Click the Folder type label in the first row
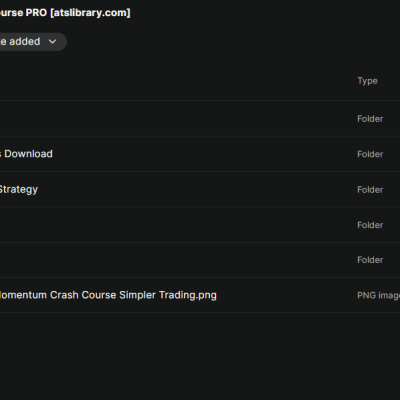The image size is (400, 400). click(370, 119)
